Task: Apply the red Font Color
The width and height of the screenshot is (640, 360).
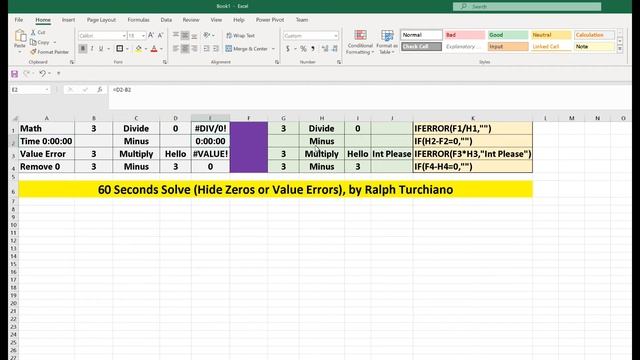Action: [x=154, y=49]
